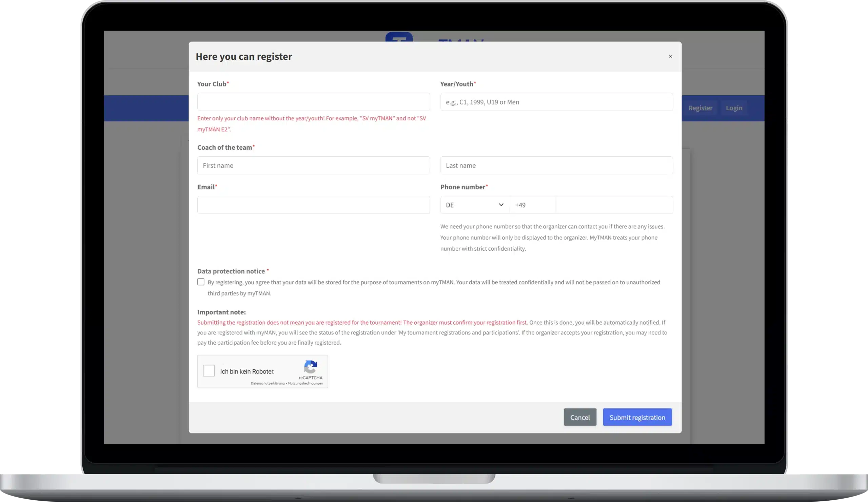Check the 'Ich bin kein Roboter' checkbox
Image resolution: width=868 pixels, height=502 pixels.
[x=209, y=371]
